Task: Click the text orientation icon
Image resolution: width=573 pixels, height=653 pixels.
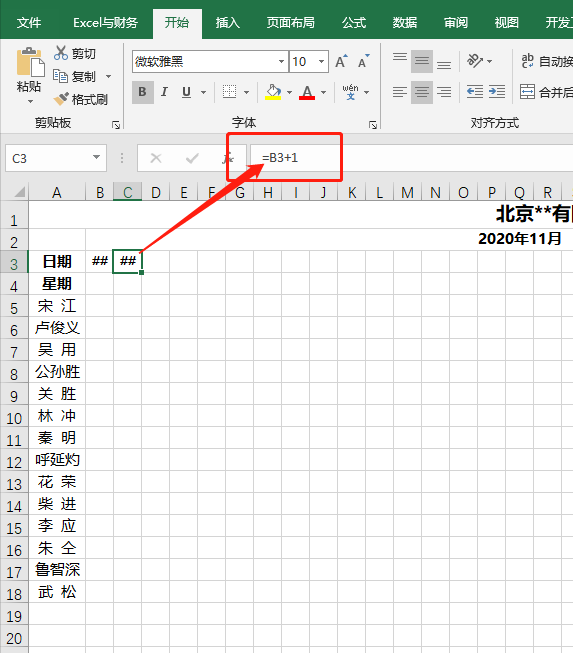Action: [x=475, y=61]
